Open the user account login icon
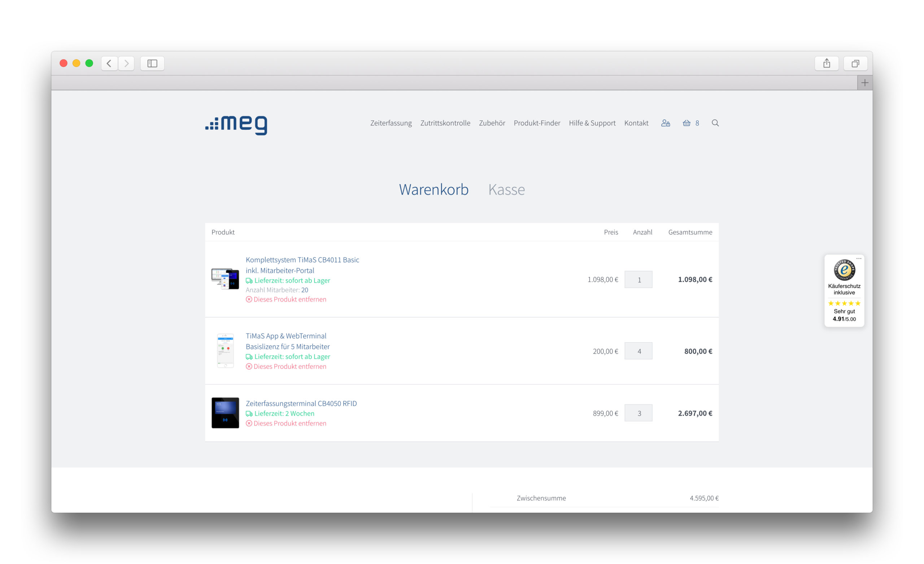924x564 pixels. pyautogui.click(x=665, y=123)
